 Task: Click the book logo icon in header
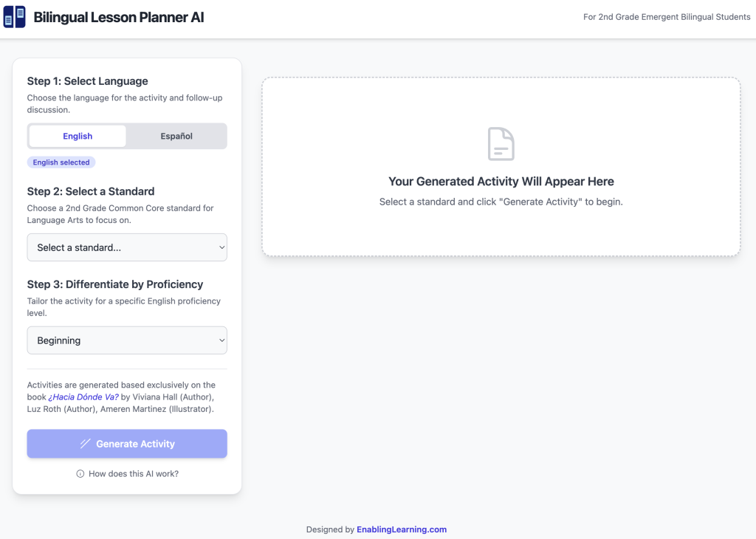click(15, 17)
